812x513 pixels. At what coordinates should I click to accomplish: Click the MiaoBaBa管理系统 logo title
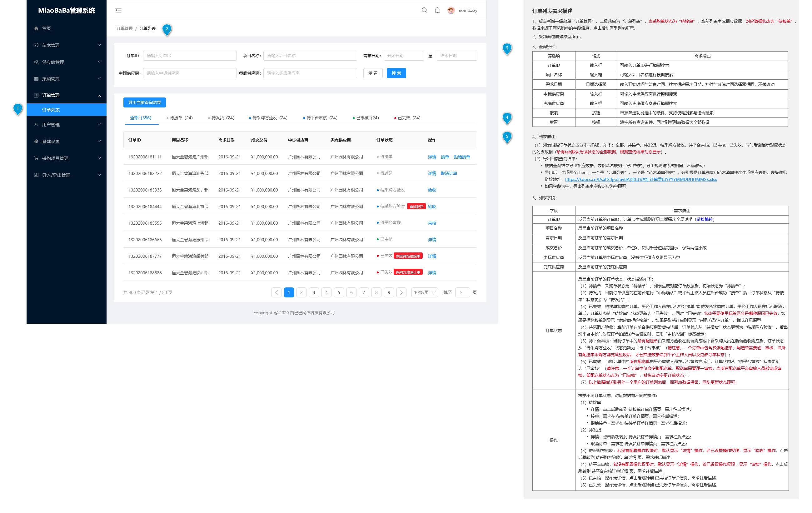point(67,10)
